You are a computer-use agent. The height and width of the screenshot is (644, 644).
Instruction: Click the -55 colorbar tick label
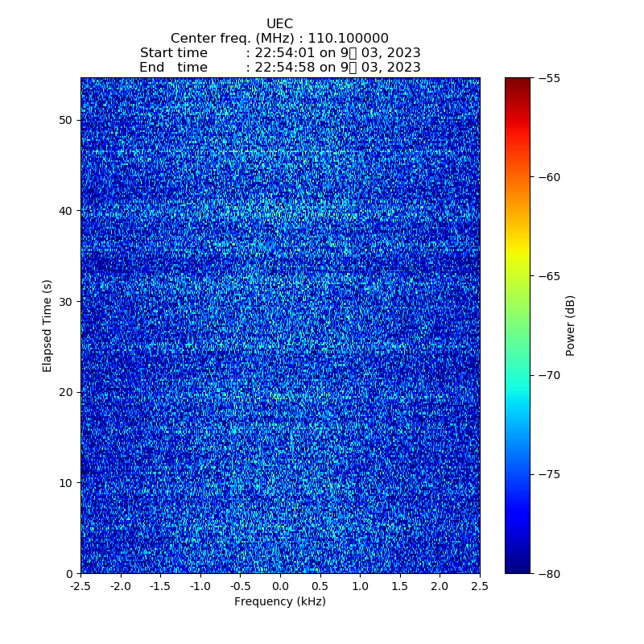(548, 78)
